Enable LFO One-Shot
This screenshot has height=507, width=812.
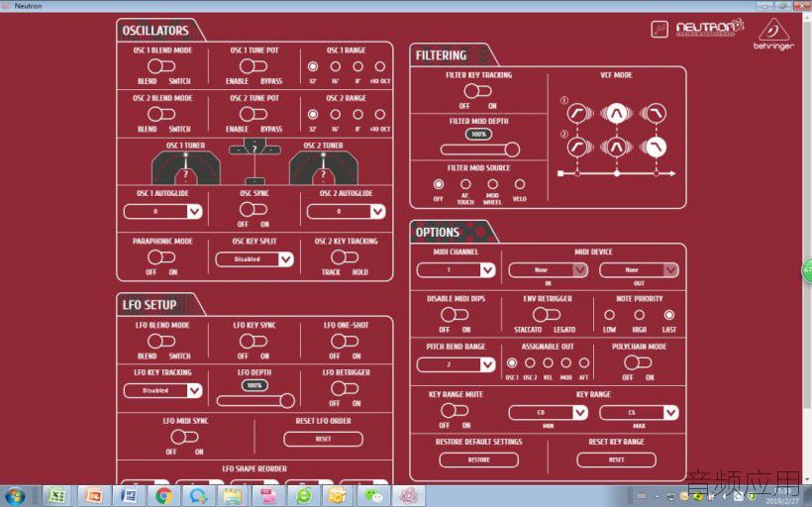[345, 341]
